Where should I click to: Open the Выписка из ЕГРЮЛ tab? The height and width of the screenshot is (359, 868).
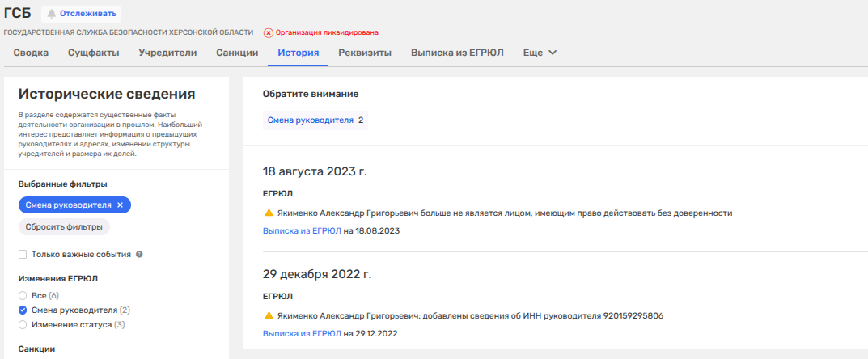(457, 53)
